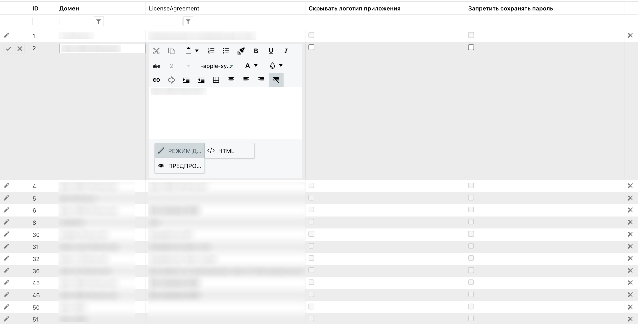644x324 pixels.
Task: Check forbid saving password checkbox in row 2
Action: click(x=471, y=47)
